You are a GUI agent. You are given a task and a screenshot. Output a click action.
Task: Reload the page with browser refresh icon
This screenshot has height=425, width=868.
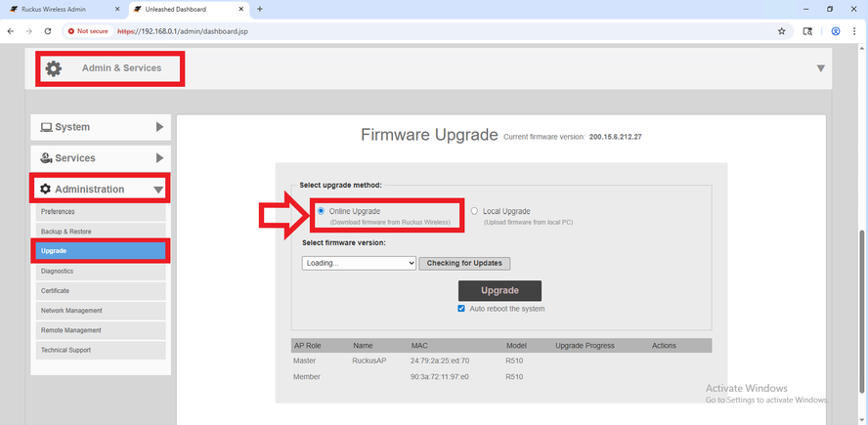pos(48,31)
